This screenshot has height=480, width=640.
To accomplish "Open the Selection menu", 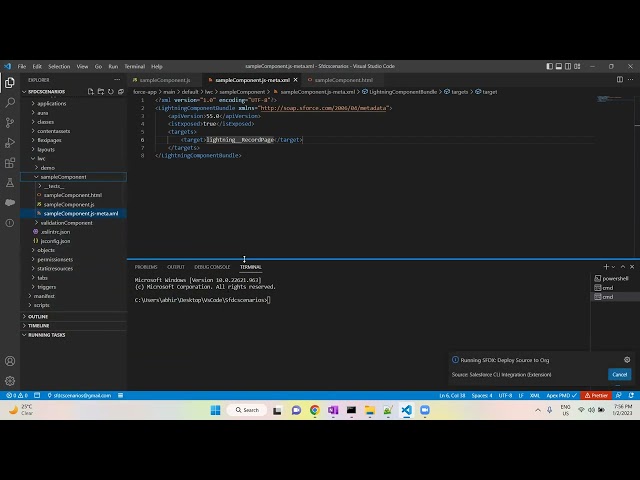I will click(x=59, y=66).
